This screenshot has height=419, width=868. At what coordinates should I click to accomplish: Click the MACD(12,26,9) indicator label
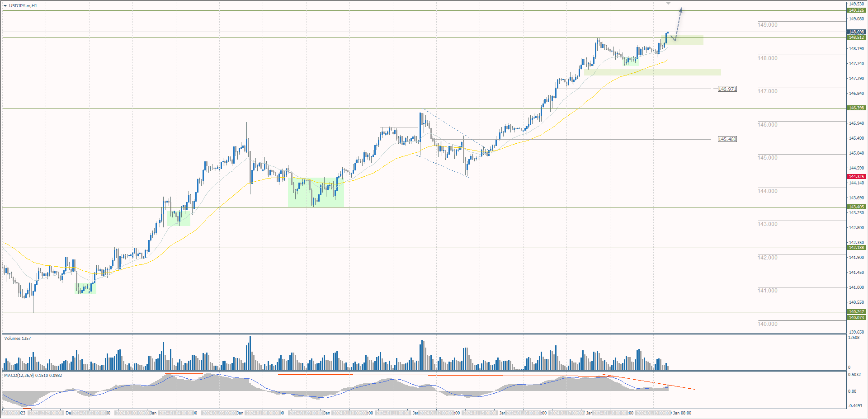tap(33, 376)
